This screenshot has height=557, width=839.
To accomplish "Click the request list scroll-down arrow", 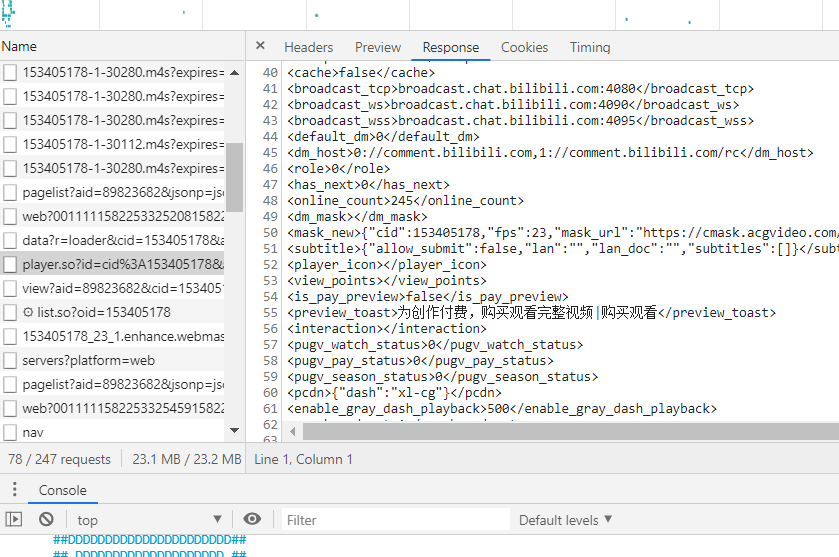I will (234, 431).
